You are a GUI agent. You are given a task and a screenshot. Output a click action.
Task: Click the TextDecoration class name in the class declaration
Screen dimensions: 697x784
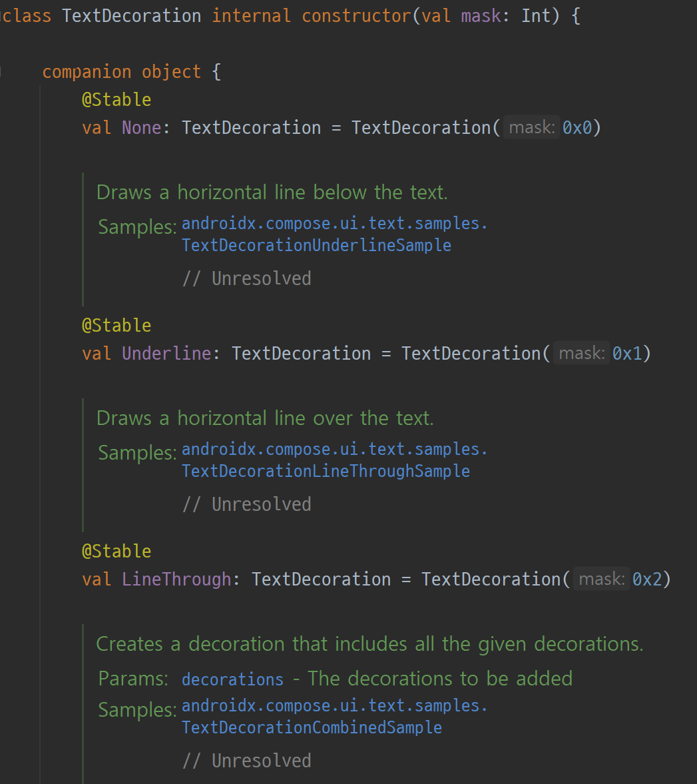[131, 15]
